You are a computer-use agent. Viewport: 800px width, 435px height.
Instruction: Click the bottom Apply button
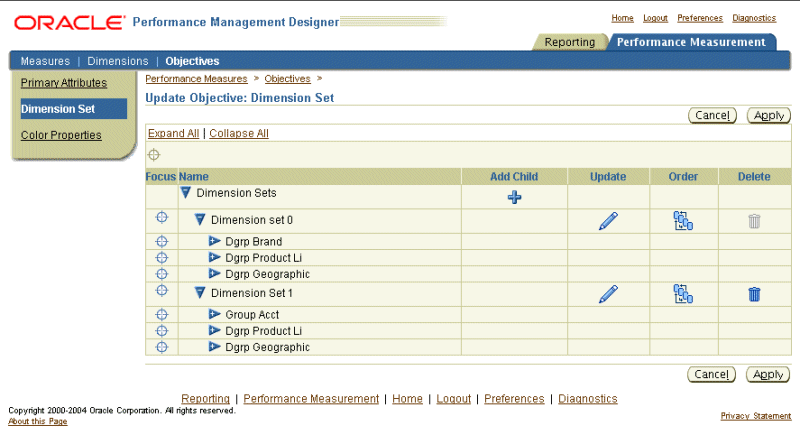pyautogui.click(x=768, y=374)
